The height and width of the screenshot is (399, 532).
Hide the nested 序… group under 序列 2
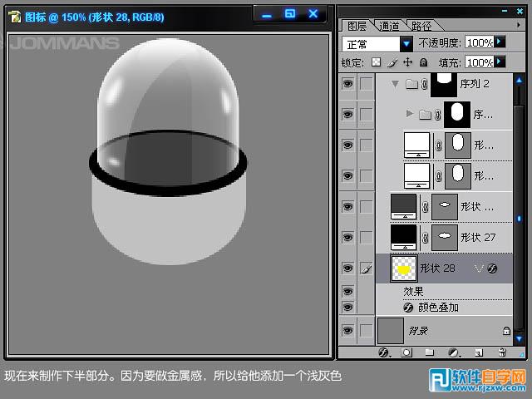(347, 115)
